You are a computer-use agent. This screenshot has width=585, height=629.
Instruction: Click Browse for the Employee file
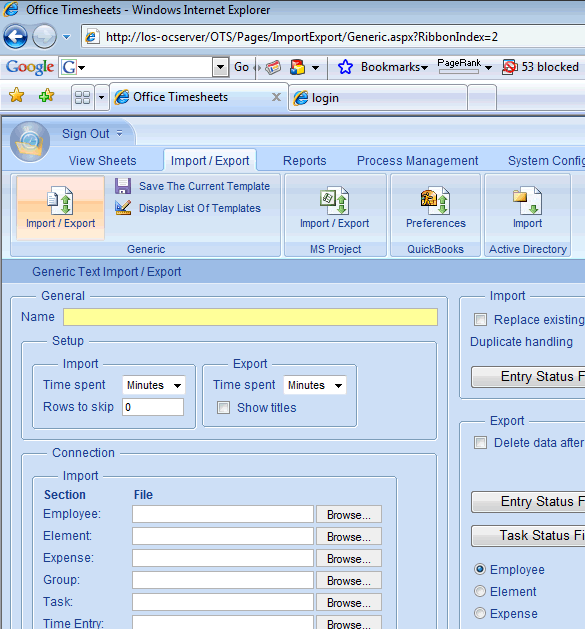pos(349,514)
